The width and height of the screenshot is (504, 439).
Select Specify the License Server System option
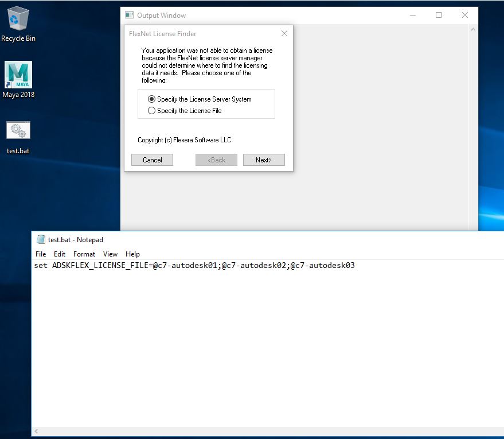[x=200, y=99]
